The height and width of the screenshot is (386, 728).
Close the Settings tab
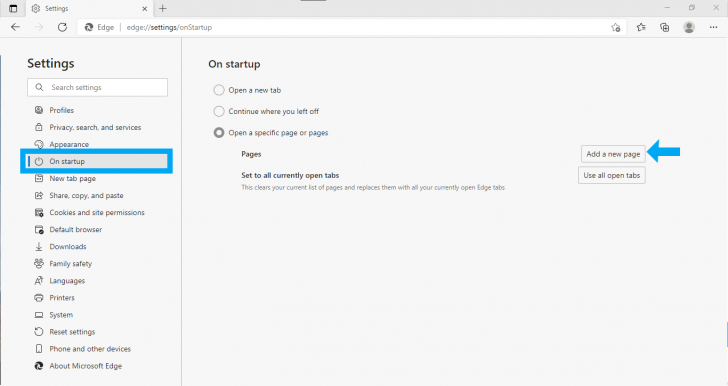pos(144,8)
